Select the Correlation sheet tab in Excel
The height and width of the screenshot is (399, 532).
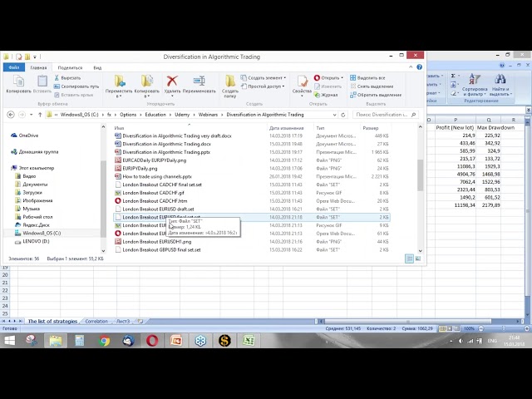tap(96, 321)
